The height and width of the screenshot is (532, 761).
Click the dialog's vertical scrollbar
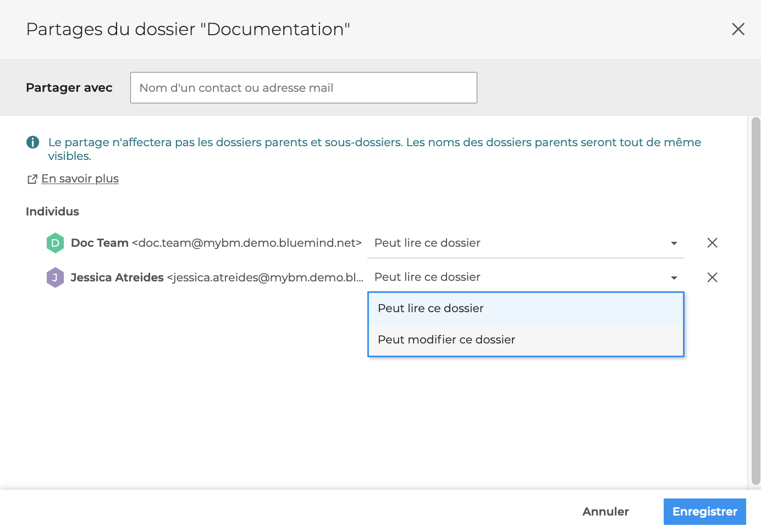[756, 301]
